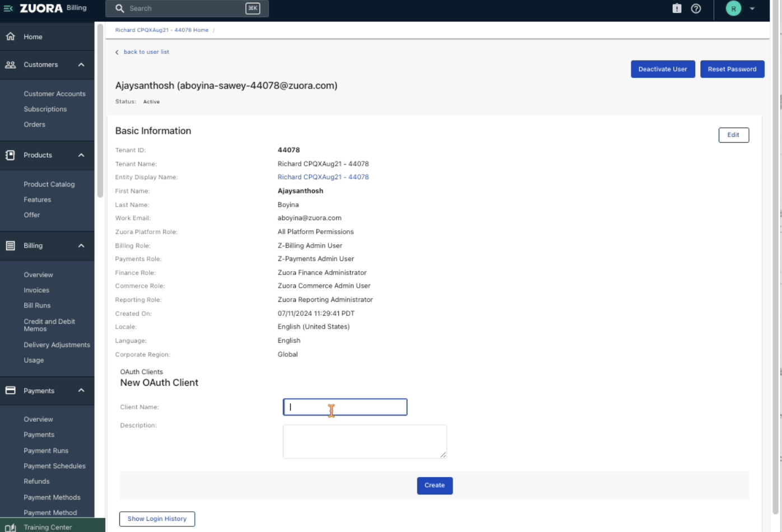Open Features page
The height and width of the screenshot is (532, 782).
[37, 199]
